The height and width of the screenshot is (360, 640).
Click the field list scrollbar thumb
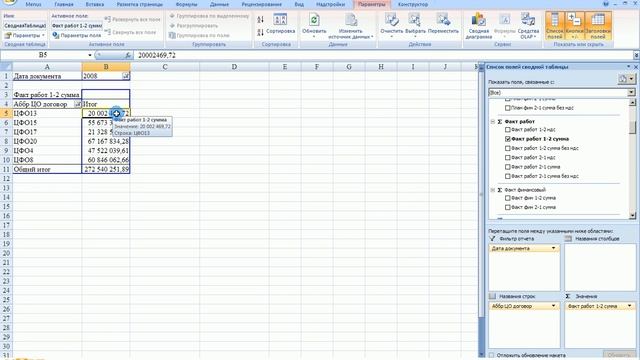(632, 127)
